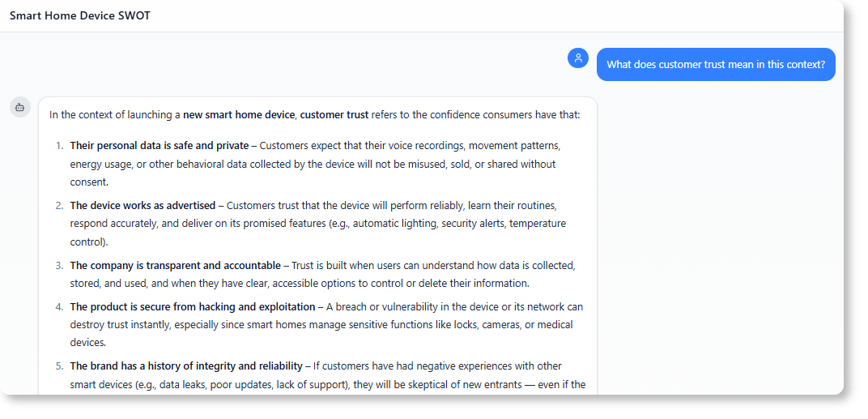Select the user's question message bubble
This screenshot has height=419, width=868.
click(715, 65)
